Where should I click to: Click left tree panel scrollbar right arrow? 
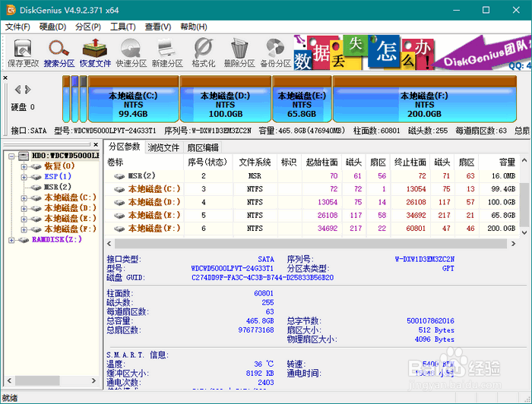93,380
